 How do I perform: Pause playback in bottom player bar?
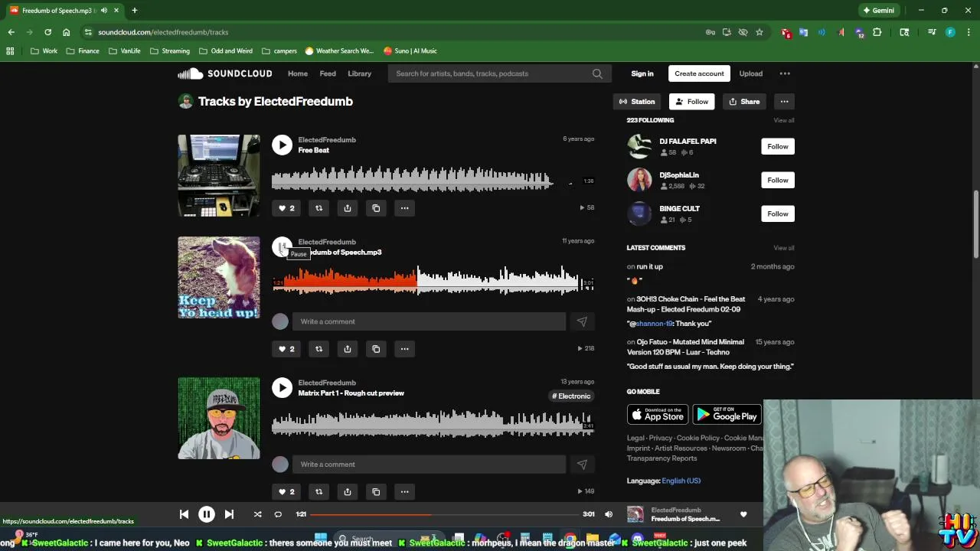point(207,514)
